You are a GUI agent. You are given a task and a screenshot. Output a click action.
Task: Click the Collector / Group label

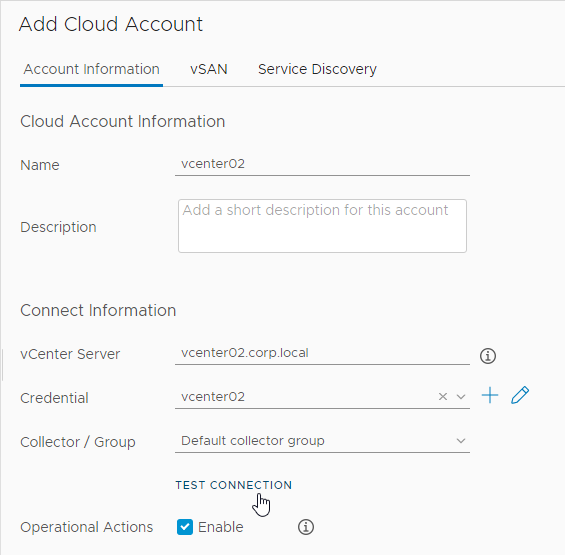pyautogui.click(x=78, y=442)
